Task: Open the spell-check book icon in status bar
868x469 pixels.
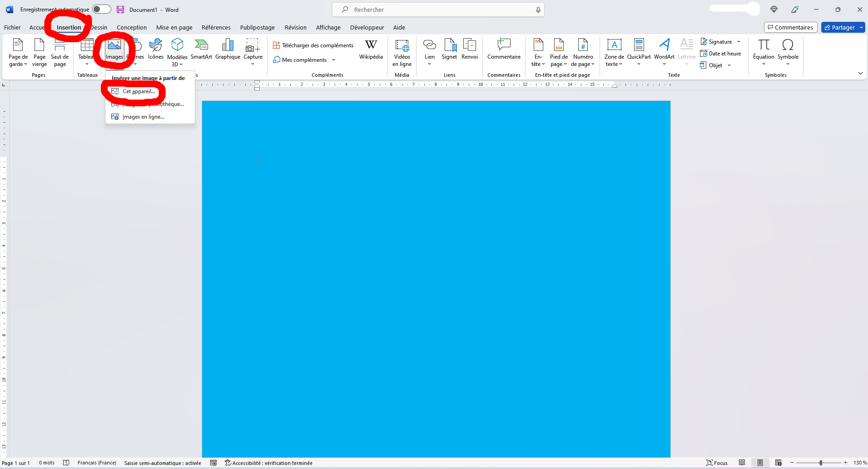Action: [x=66, y=463]
